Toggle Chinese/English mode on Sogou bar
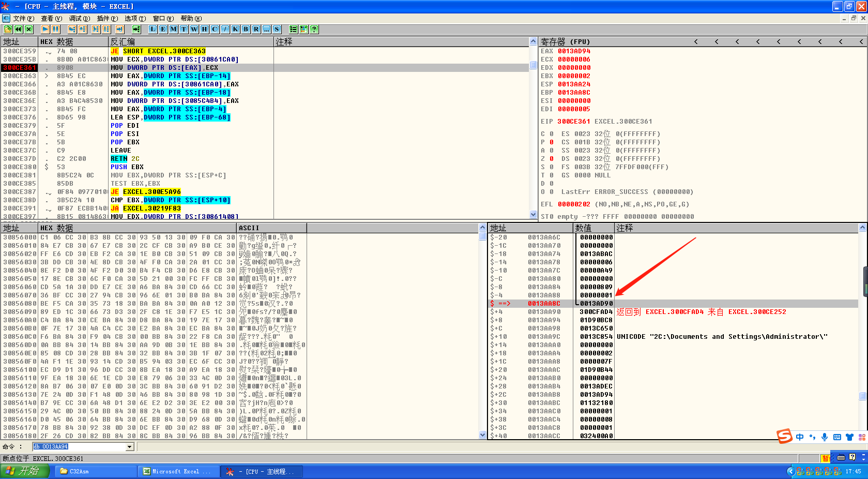 click(x=800, y=437)
